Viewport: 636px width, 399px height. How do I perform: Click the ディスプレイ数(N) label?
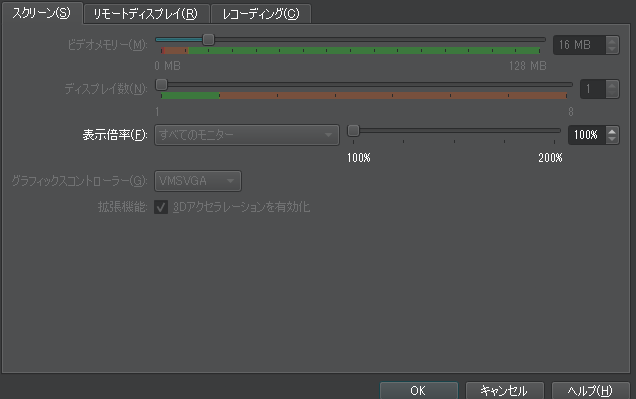tap(106, 88)
